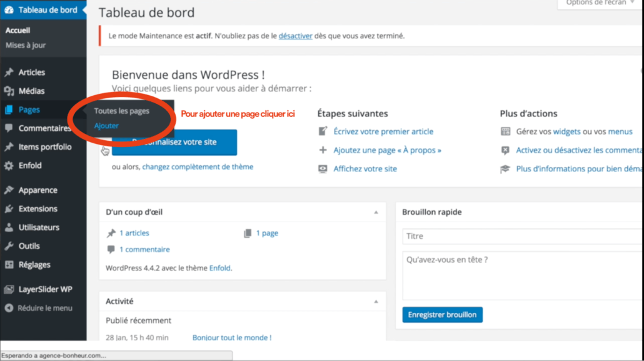The image size is (644, 361).
Task: Click the screen icon beside Affichez votre site
Action: point(323,169)
